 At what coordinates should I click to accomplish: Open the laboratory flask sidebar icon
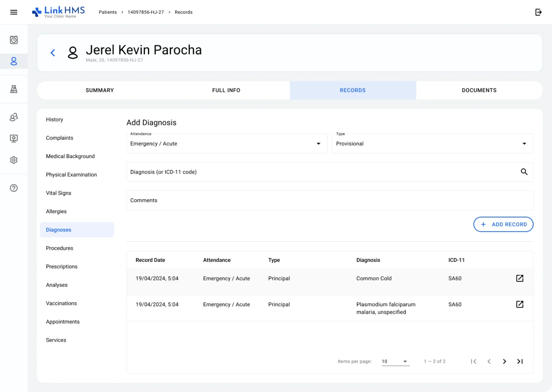click(x=14, y=89)
